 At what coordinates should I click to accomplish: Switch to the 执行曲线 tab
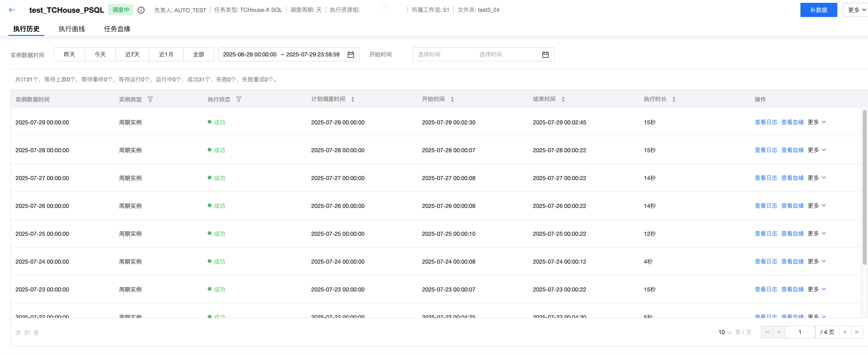coord(72,29)
